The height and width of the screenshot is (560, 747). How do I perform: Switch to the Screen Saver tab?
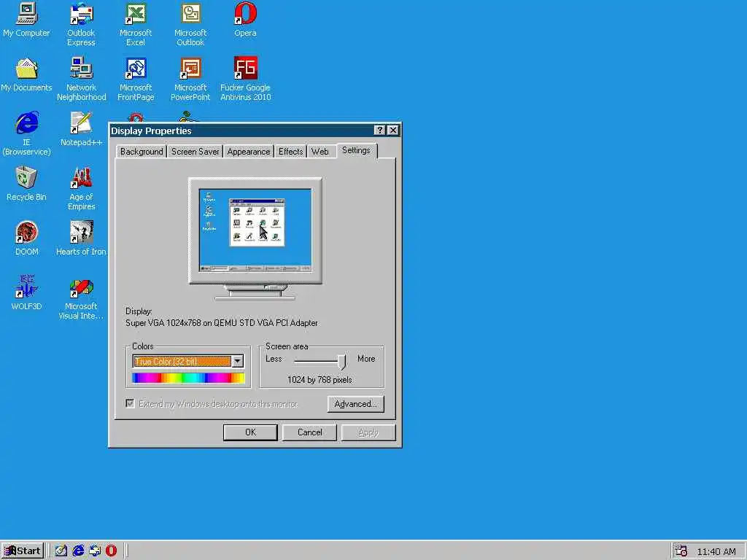point(195,152)
